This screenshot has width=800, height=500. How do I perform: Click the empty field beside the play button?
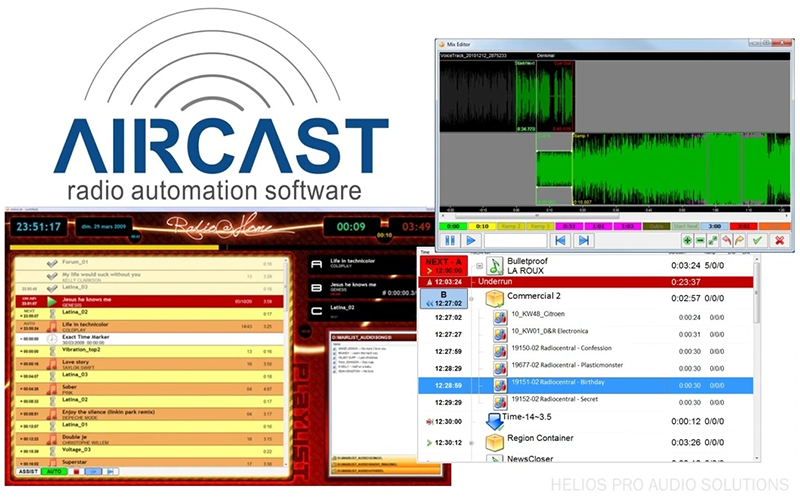(515, 240)
